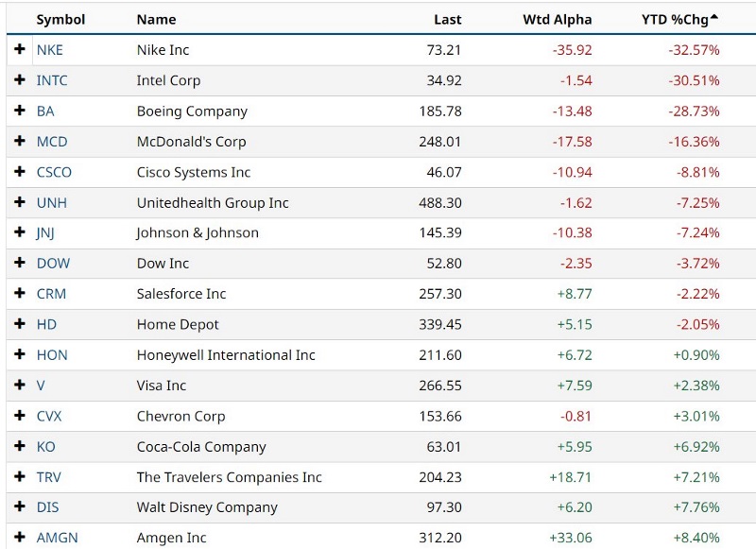Sort the table by Symbol column

tap(60, 19)
